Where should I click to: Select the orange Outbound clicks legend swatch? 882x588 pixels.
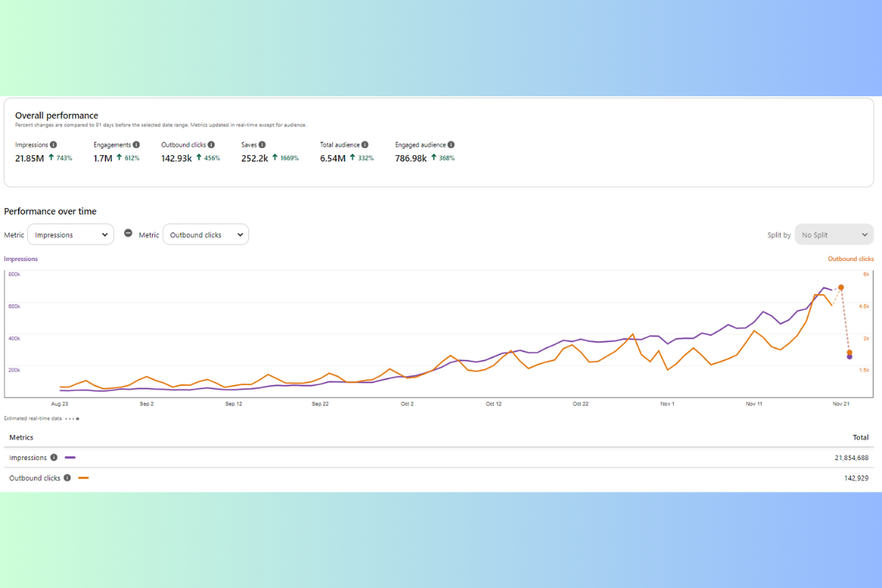pos(83,478)
